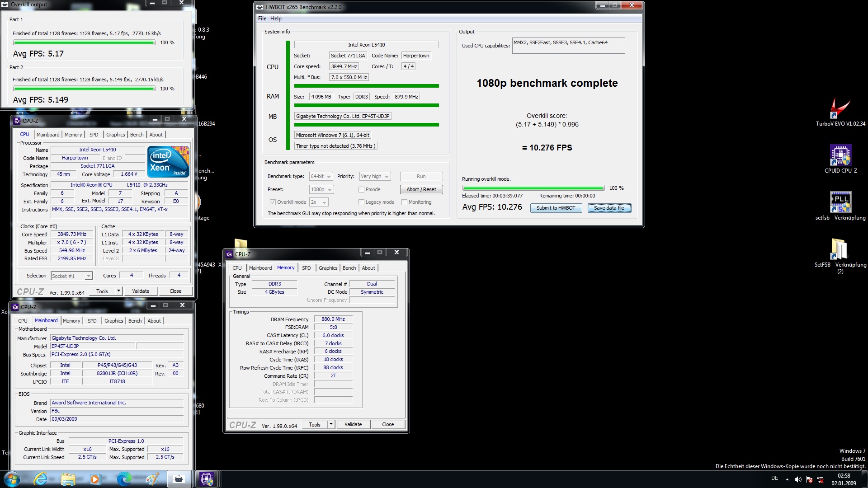Click the greyed Run button
Image resolution: width=868 pixels, height=488 pixels.
pos(421,176)
